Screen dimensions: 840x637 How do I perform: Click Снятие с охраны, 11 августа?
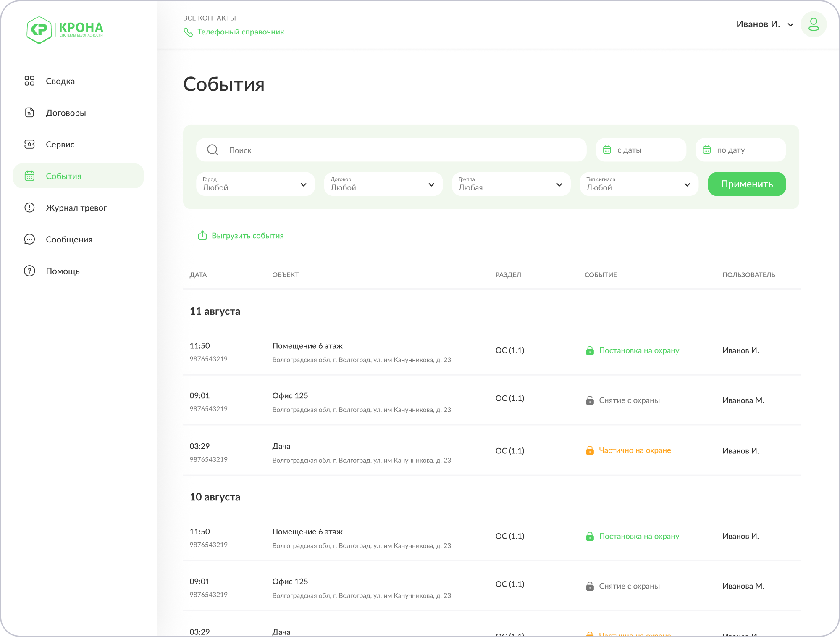tap(629, 400)
